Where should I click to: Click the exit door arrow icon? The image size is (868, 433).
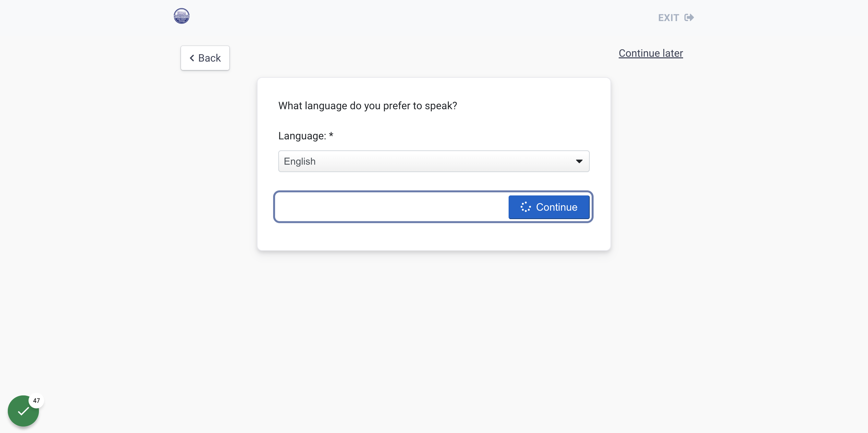pyautogui.click(x=689, y=18)
